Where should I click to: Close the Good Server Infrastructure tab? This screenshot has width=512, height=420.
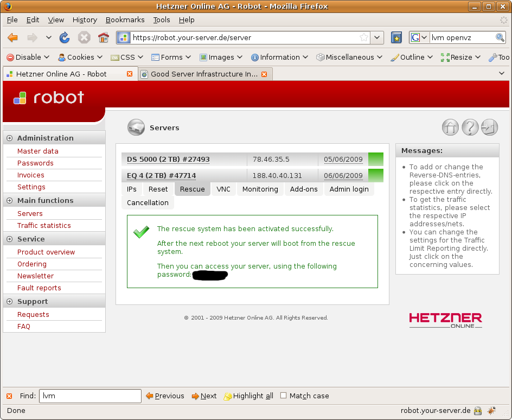[264, 74]
